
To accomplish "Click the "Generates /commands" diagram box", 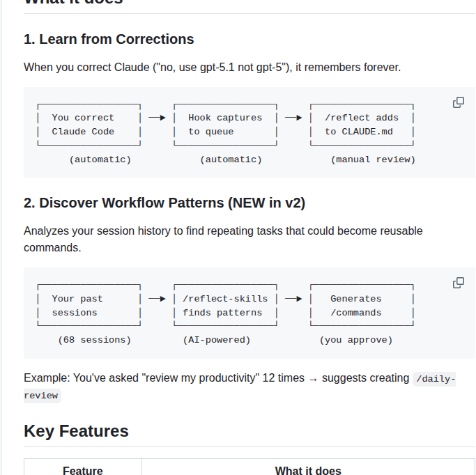I will (361, 306).
